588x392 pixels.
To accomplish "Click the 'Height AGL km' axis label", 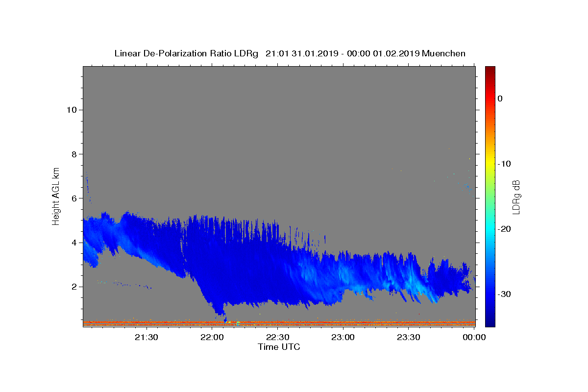I will pos(56,196).
